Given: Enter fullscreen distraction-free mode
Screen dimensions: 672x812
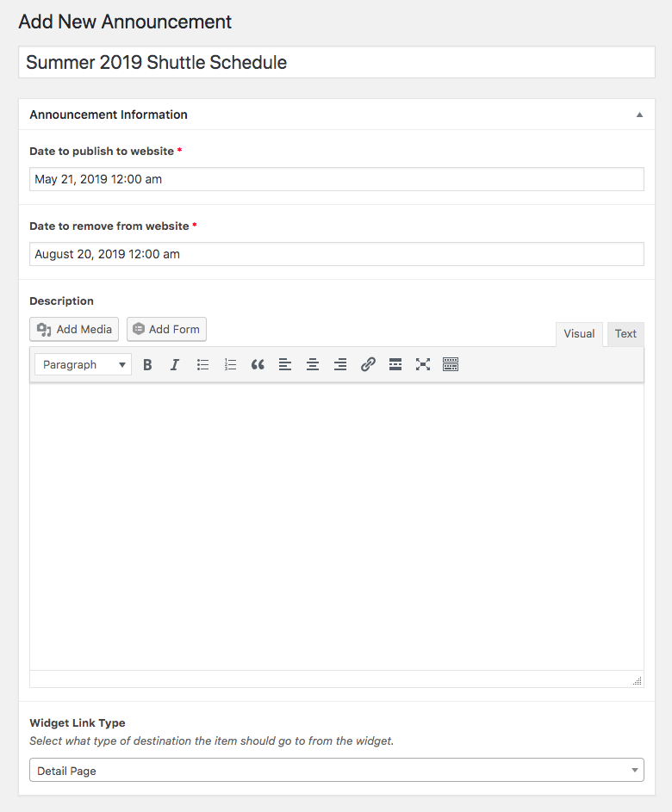Looking at the screenshot, I should pyautogui.click(x=423, y=364).
